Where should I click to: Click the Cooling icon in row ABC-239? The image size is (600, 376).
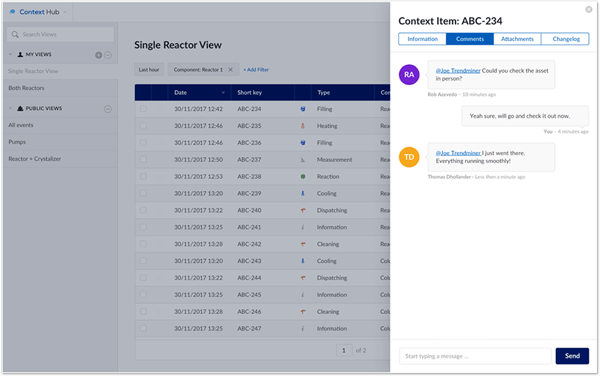(303, 193)
